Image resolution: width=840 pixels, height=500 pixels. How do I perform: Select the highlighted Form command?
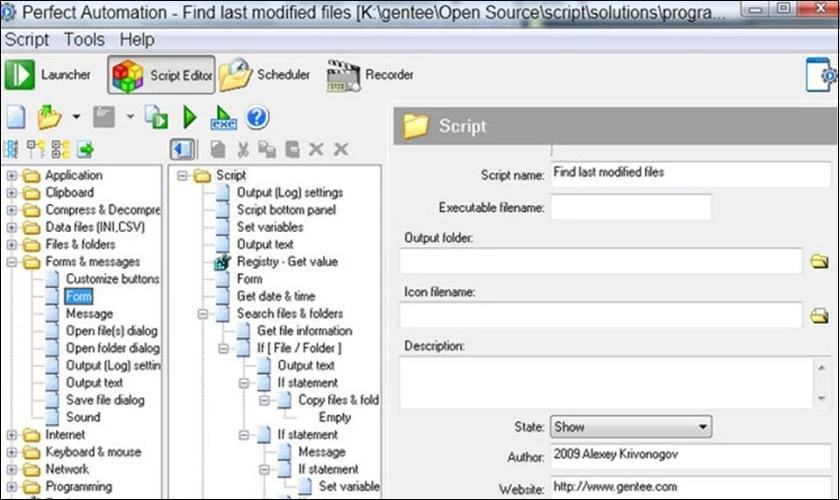pos(79,296)
